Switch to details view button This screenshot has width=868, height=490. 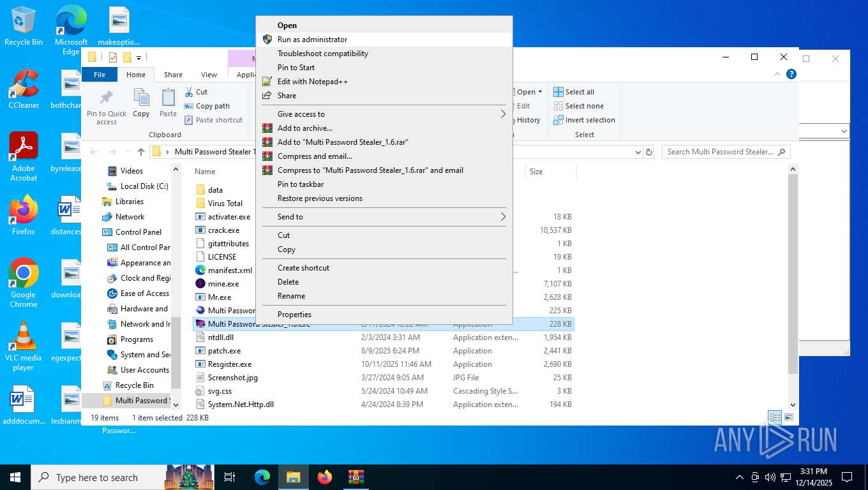(775, 417)
